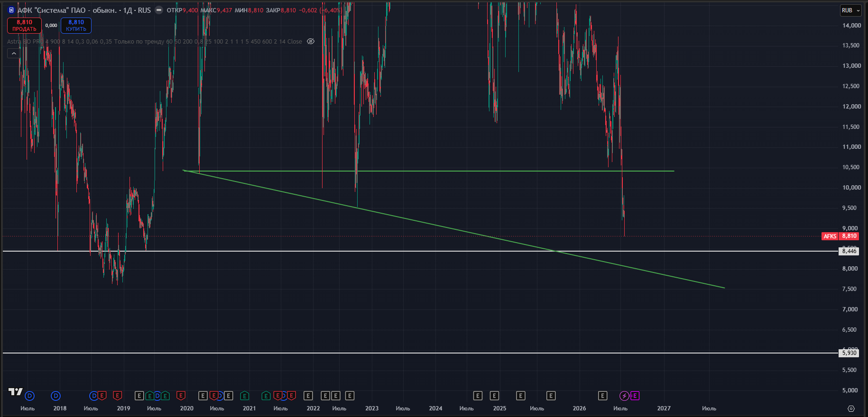Image resolution: width=868 pixels, height=417 pixels.
Task: Open the earnings marker right after 2025
Action: pyautogui.click(x=520, y=396)
